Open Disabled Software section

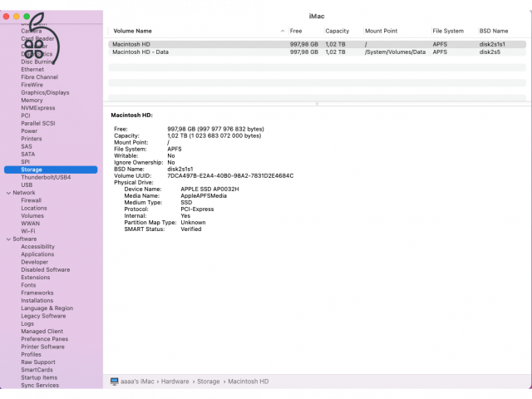point(46,269)
